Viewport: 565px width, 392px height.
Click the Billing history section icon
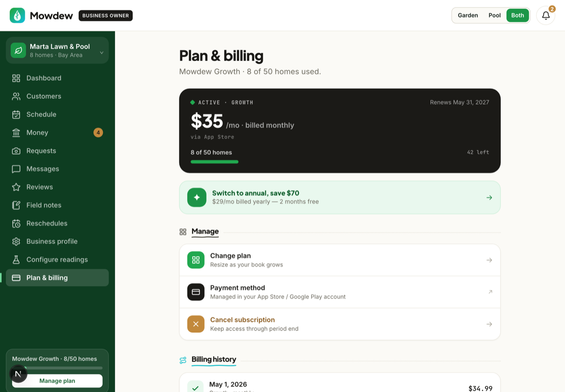tap(183, 360)
